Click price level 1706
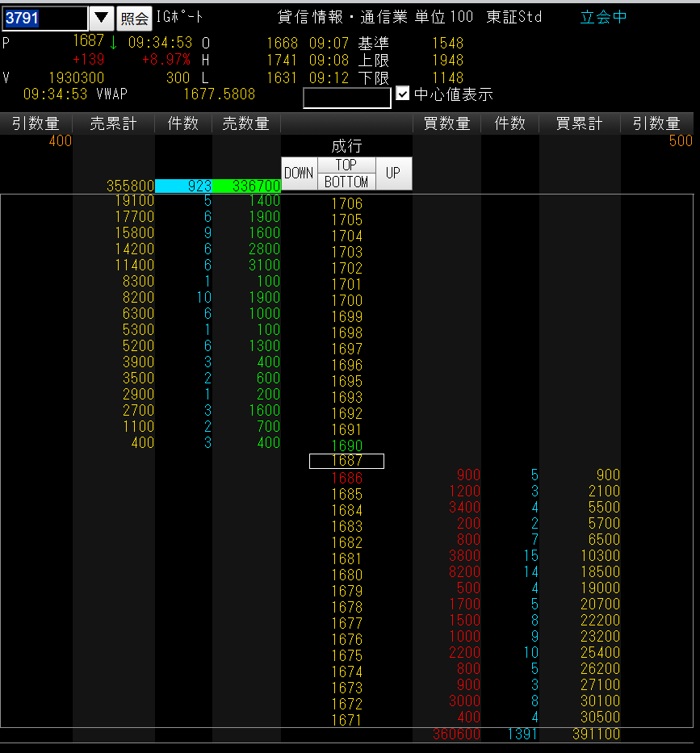The width and height of the screenshot is (700, 753). pos(346,203)
